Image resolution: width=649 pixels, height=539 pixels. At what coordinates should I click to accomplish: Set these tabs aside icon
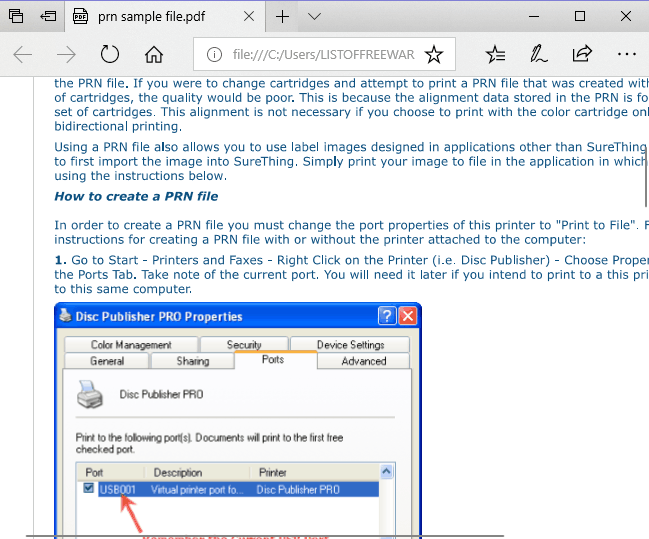coord(48,16)
